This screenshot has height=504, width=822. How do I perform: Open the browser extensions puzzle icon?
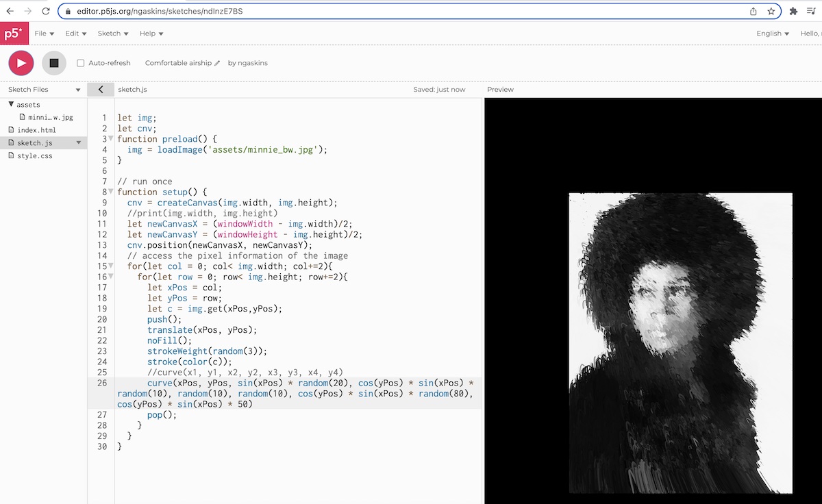(x=793, y=11)
